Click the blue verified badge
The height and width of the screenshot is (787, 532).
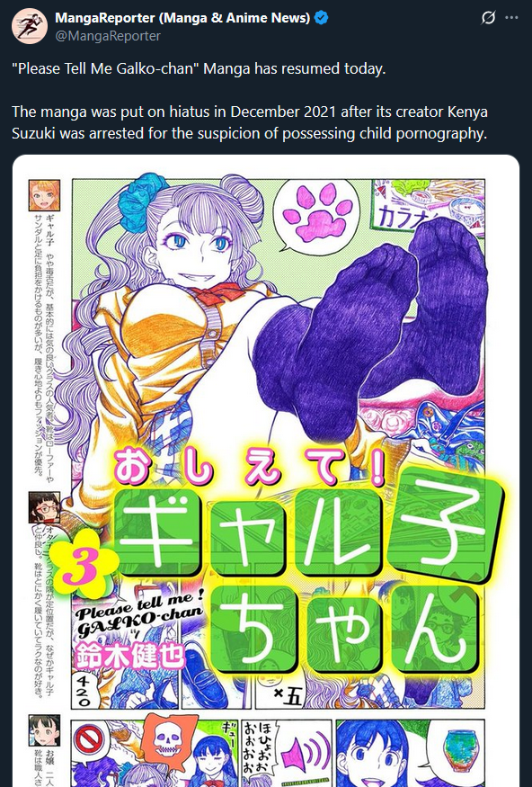322,18
